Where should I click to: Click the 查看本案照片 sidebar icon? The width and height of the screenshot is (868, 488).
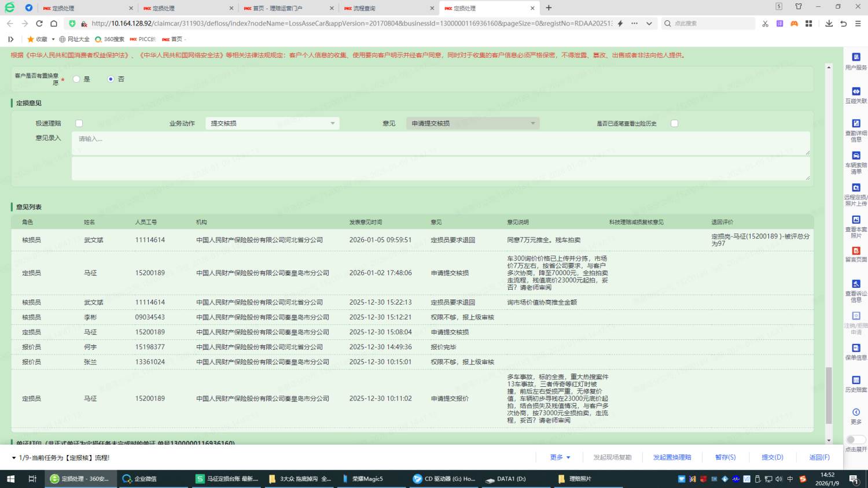point(856,220)
